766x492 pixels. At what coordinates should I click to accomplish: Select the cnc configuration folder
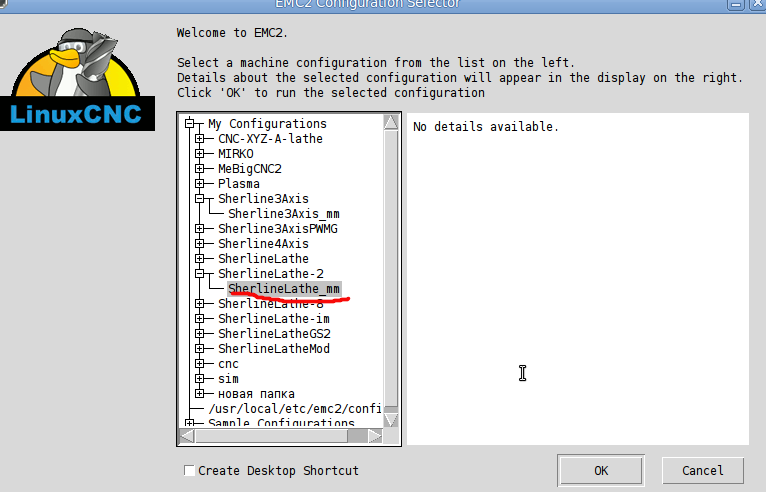[228, 364]
